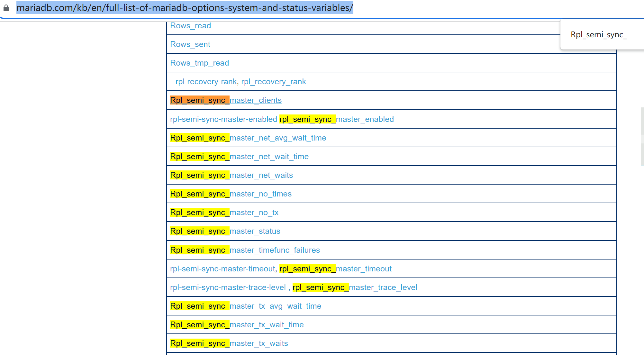Open the rpl_recovery_rank variable link
Viewport: 644px width, 355px height.
coord(273,82)
